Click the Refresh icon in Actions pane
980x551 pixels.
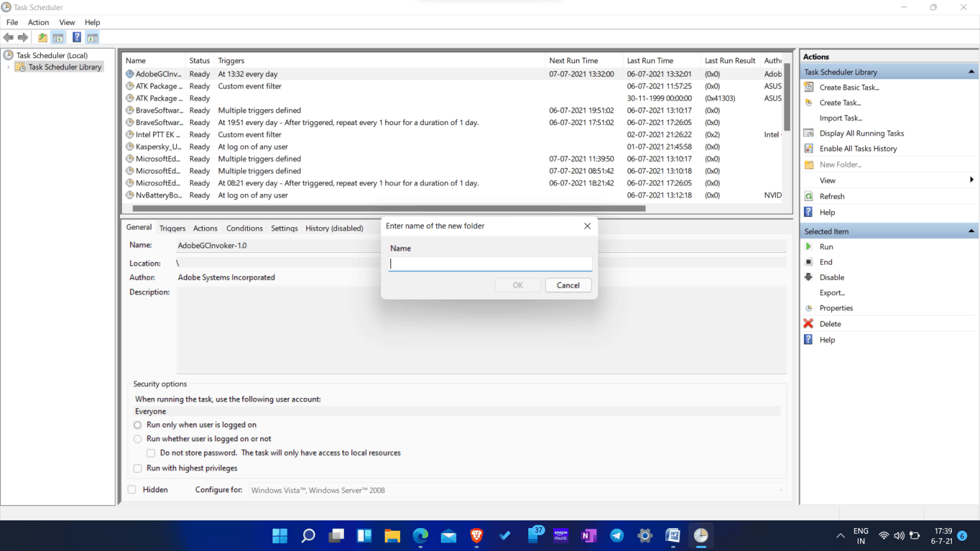point(809,196)
